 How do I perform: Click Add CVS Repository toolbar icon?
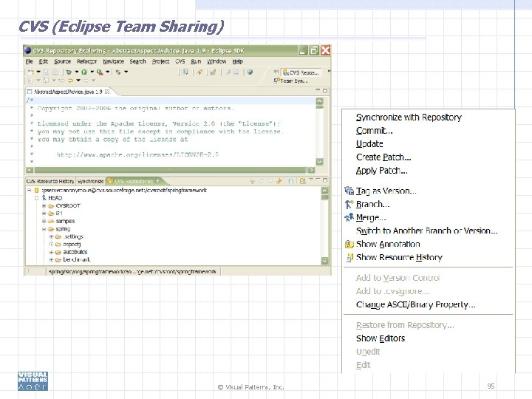coord(303,181)
